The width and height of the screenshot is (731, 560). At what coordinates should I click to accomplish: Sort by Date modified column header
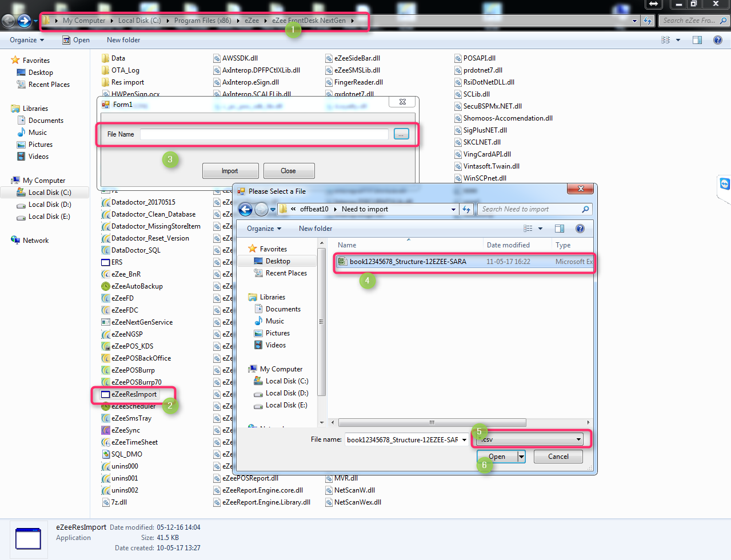point(508,245)
